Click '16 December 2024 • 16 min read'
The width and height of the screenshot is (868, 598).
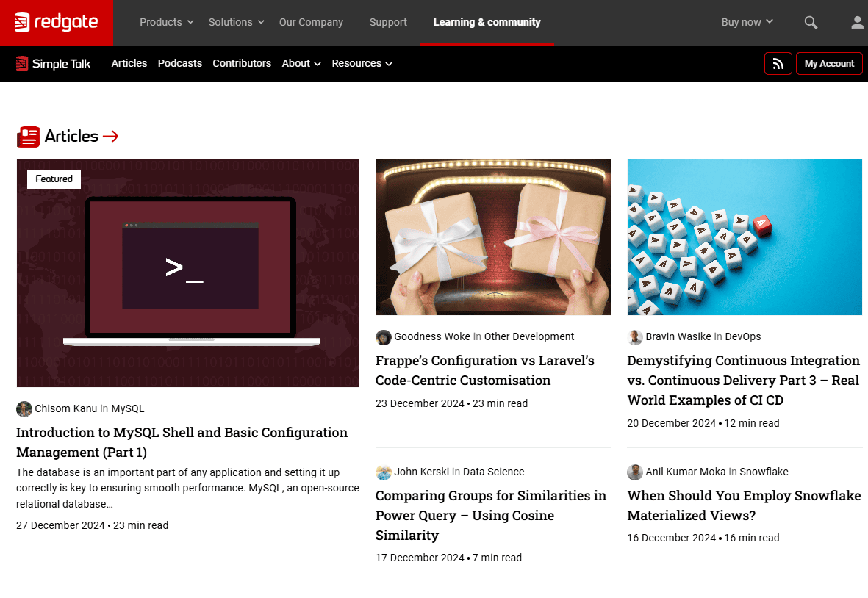[x=703, y=538]
